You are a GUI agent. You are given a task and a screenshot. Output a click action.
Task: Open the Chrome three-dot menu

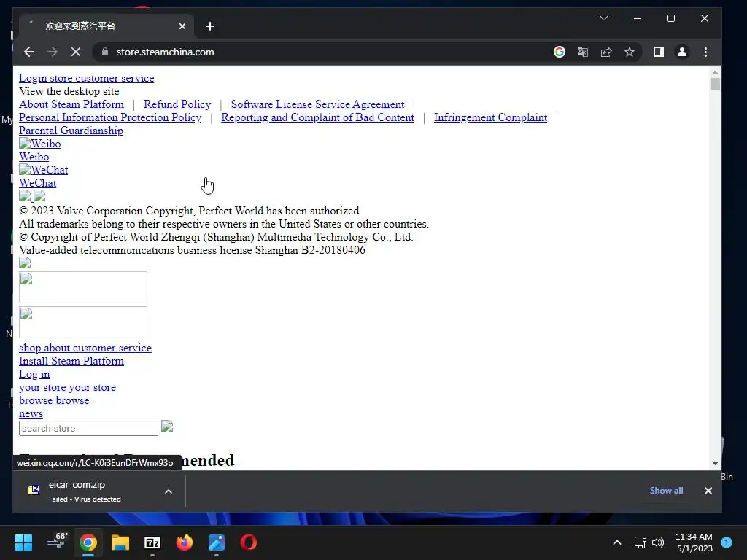pyautogui.click(x=705, y=52)
